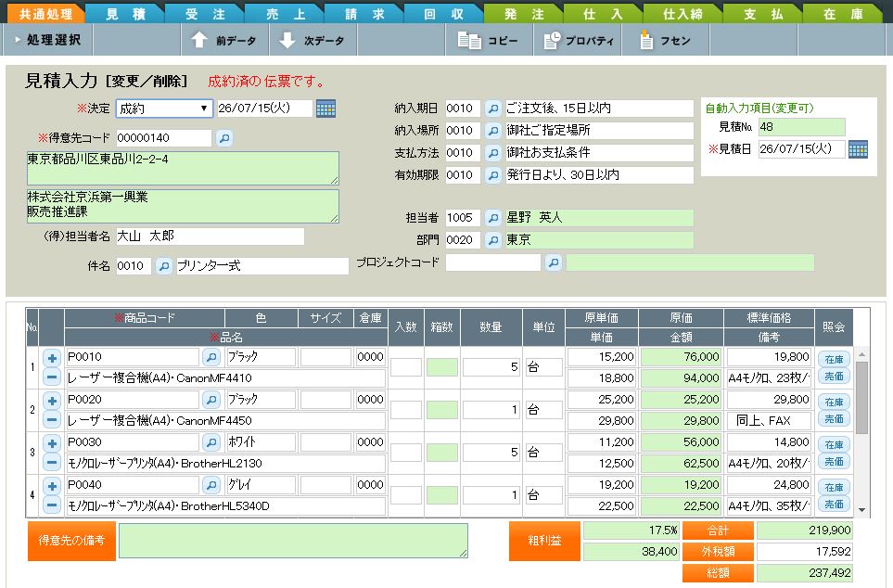The width and height of the screenshot is (893, 588).
Task: Search 有効期限 code with magnifier icon
Action: point(493,175)
